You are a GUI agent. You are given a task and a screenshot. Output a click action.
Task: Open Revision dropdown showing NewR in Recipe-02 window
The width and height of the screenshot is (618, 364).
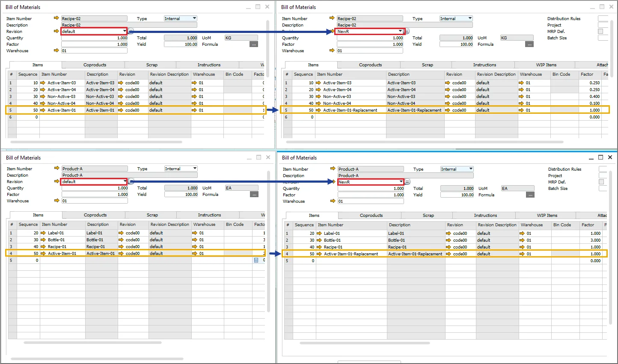click(400, 31)
